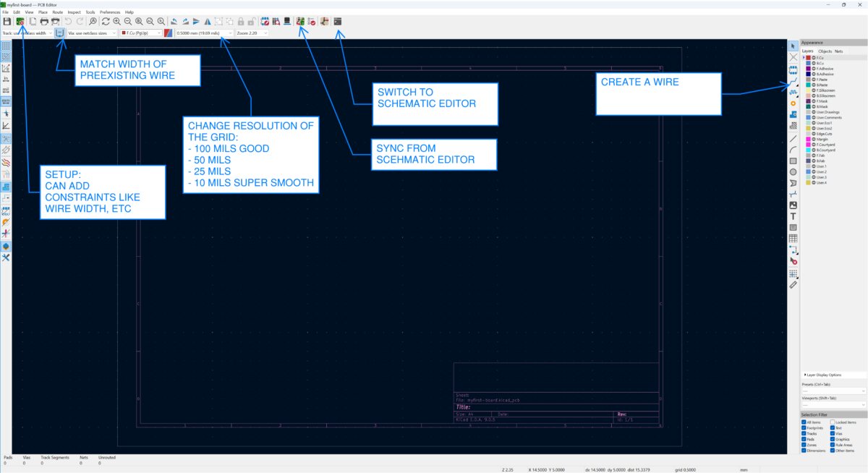Activate the Update PCB from Schematic tool
Image resolution: width=868 pixels, height=473 pixels.
(x=299, y=21)
